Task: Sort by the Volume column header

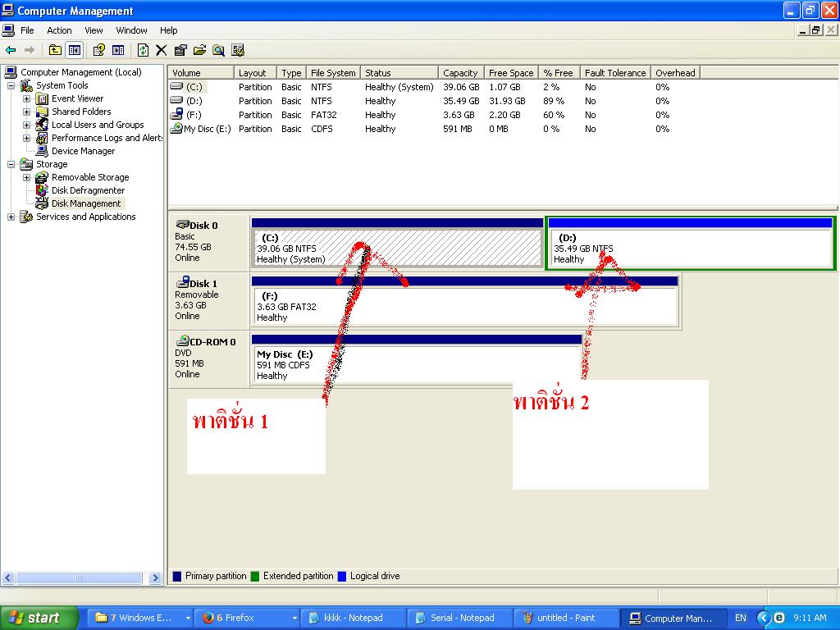Action: pos(201,73)
